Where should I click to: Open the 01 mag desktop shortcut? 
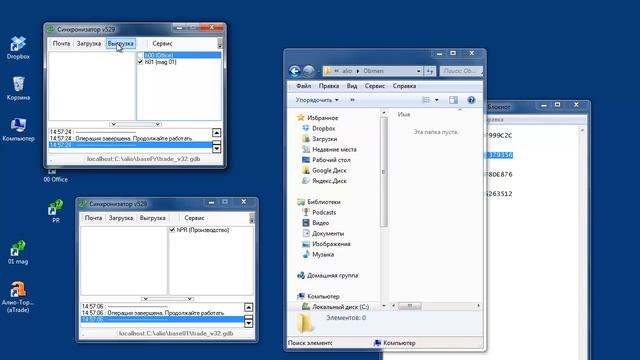18,252
